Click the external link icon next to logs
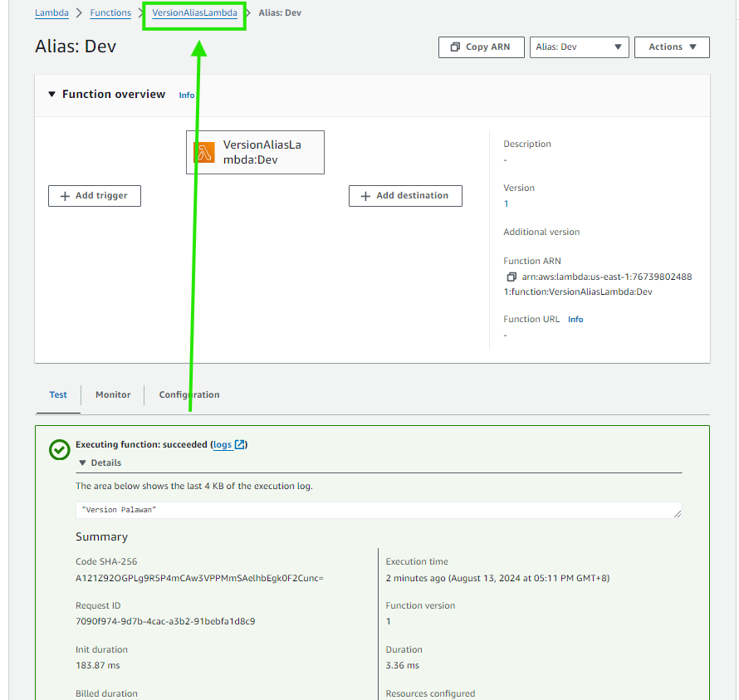The height and width of the screenshot is (700, 739). point(240,445)
